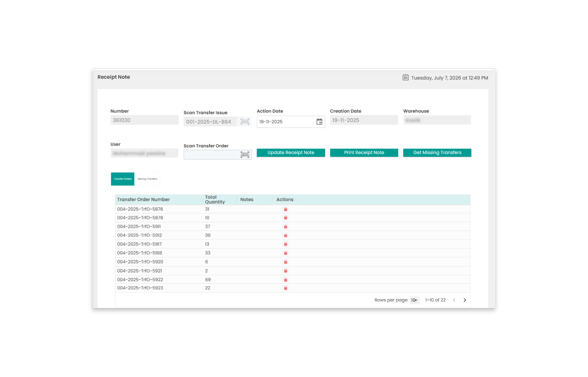Click barcode icon in Scan Transfer Issue

click(x=245, y=121)
